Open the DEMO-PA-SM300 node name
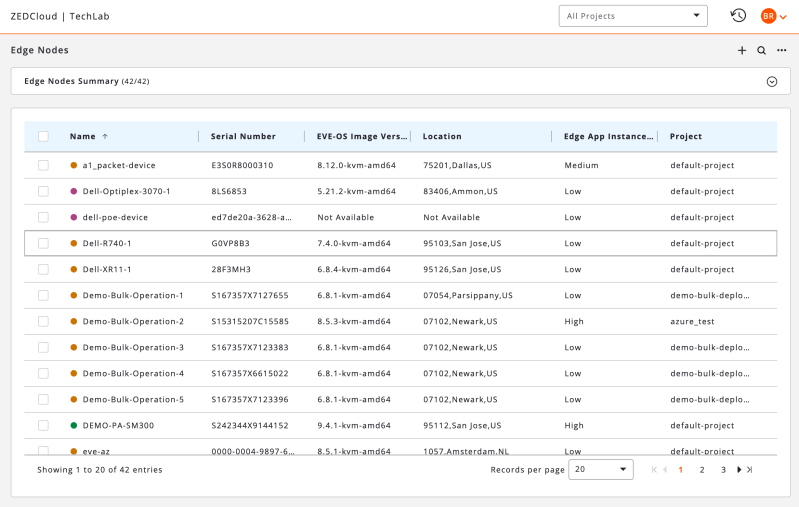Viewport: 799px width, 507px height. tap(118, 425)
